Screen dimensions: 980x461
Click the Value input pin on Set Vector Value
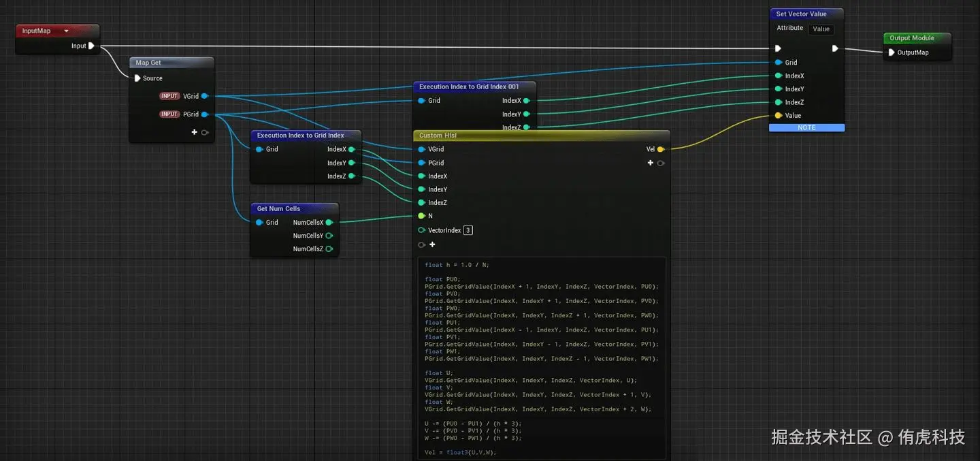779,116
